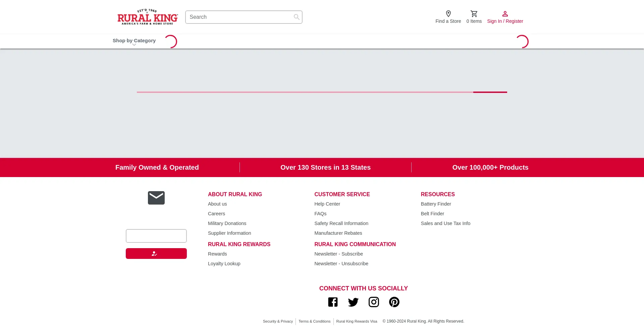The height and width of the screenshot is (333, 644).
Task: Click the CUSTOMER SERVICE heading
Action: click(342, 194)
